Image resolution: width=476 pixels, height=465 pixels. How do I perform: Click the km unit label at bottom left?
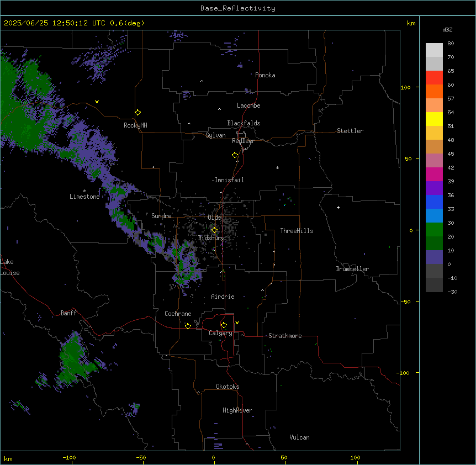[8, 459]
